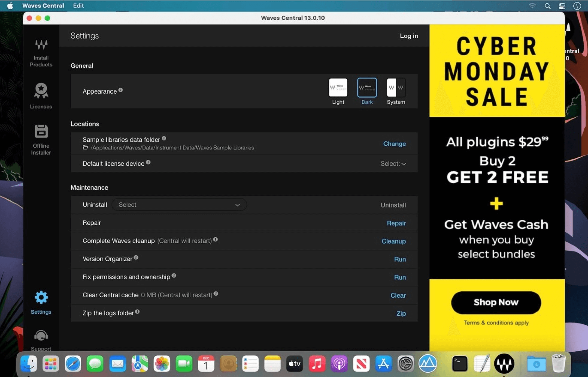This screenshot has height=377, width=588.
Task: Open the Install Products sidebar section
Action: 41,53
